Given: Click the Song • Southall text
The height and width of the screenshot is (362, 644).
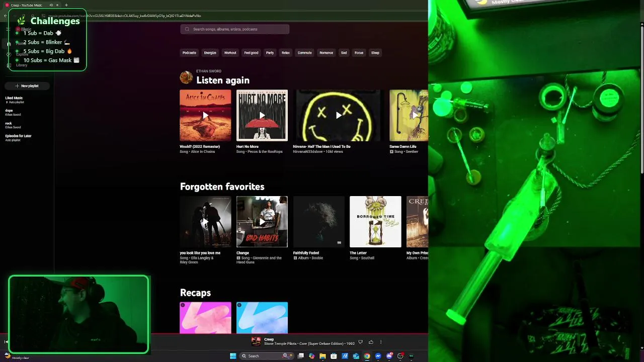Looking at the screenshot, I should pos(362,258).
